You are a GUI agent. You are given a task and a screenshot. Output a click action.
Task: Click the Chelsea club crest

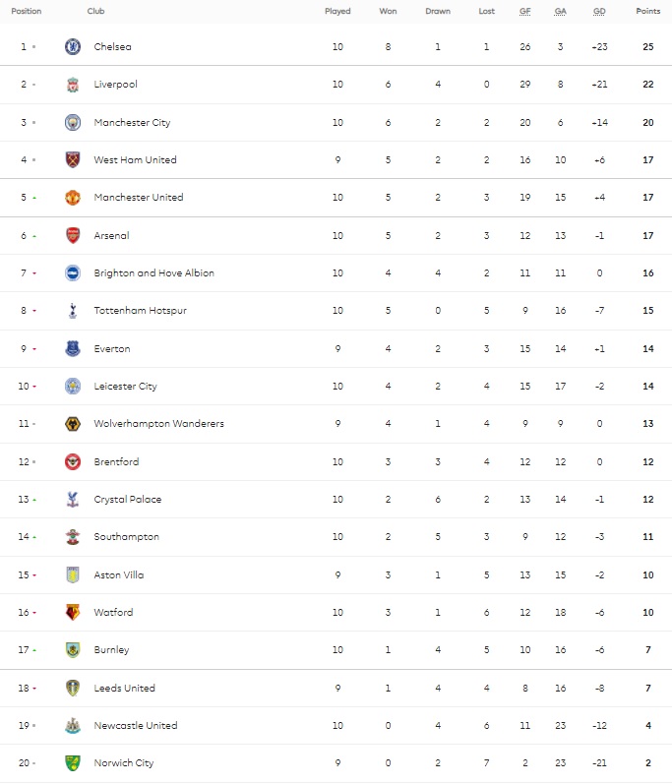pyautogui.click(x=72, y=46)
